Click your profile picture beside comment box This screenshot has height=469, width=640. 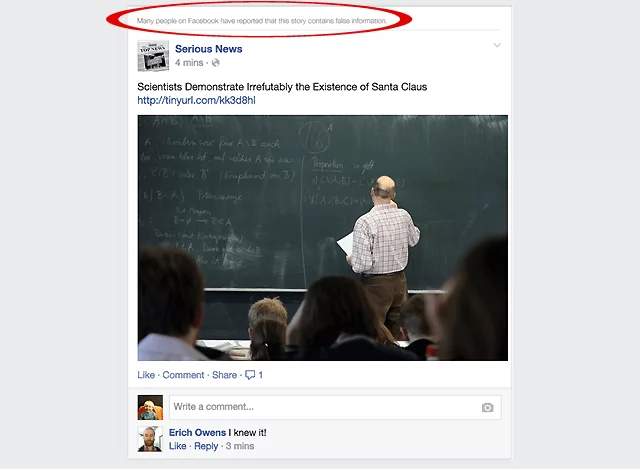pyautogui.click(x=150, y=407)
